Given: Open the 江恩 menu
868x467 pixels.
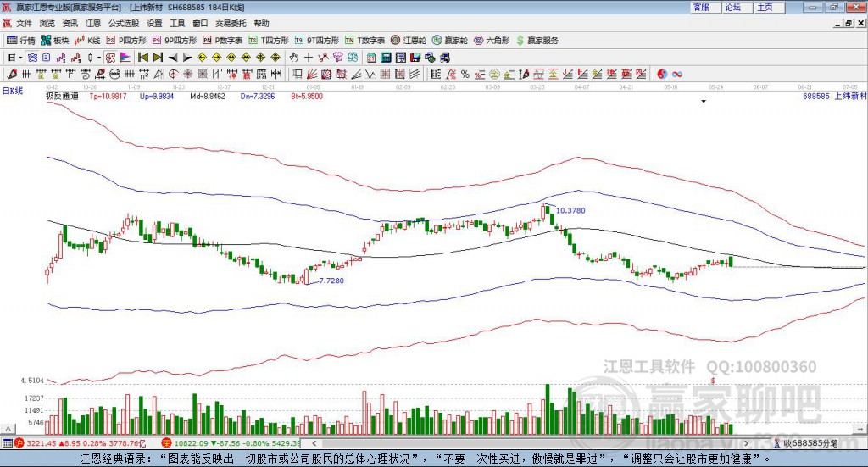Looking at the screenshot, I should point(93,23).
